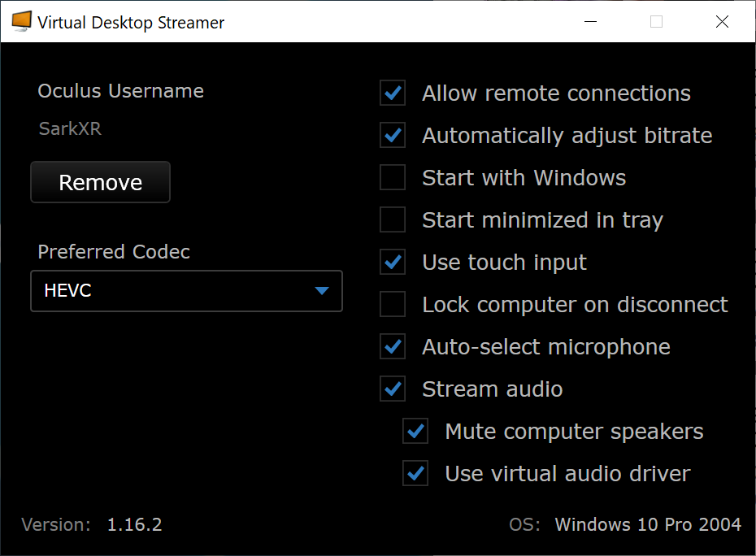Image resolution: width=756 pixels, height=556 pixels.
Task: Minimize the Virtual Desktop Streamer window
Action: tap(591, 22)
